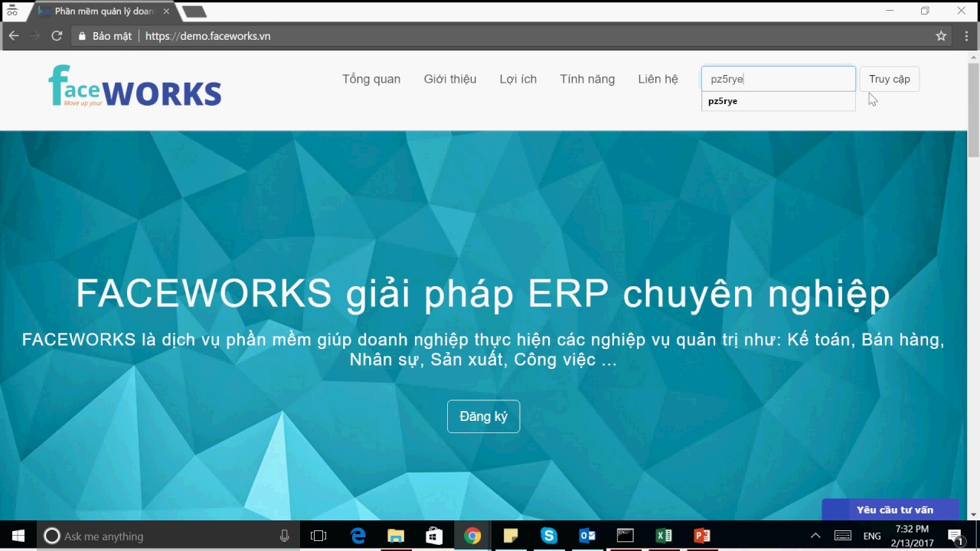
Task: Click the Cortana microphone icon
Action: [x=285, y=536]
